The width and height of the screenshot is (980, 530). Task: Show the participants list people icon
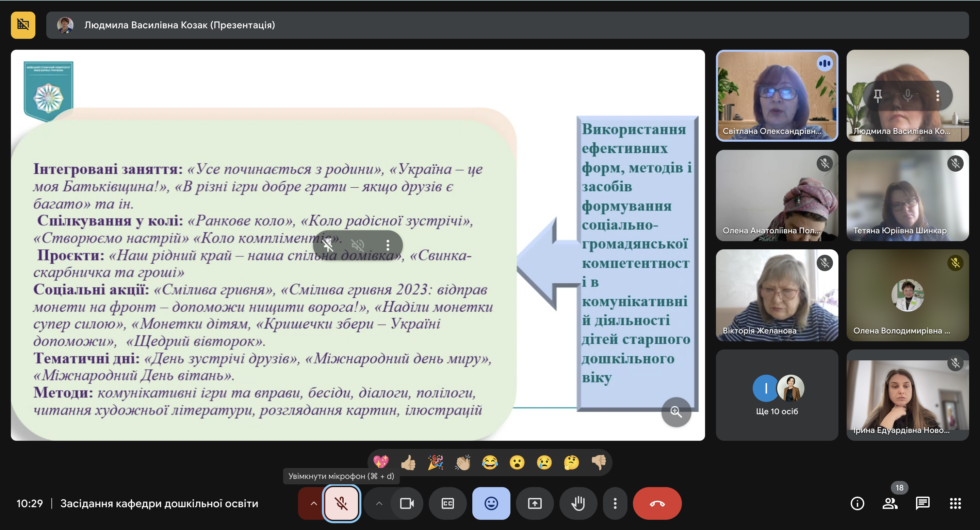889,503
